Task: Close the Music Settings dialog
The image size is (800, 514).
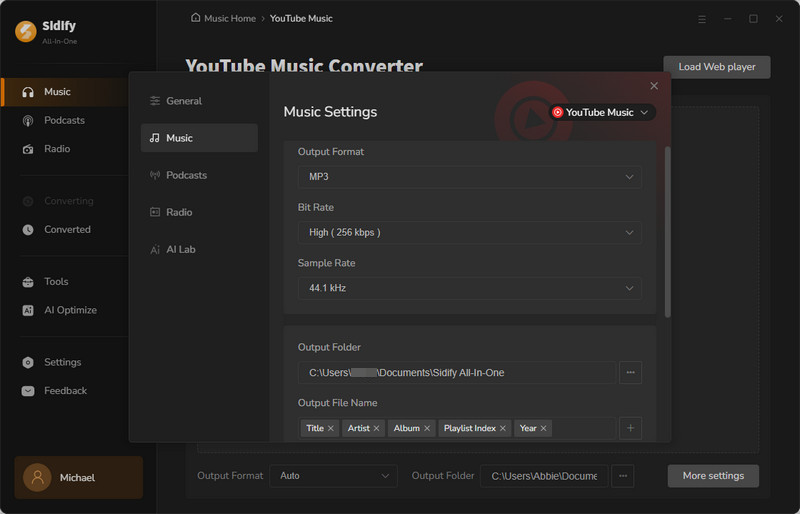Action: 654,86
